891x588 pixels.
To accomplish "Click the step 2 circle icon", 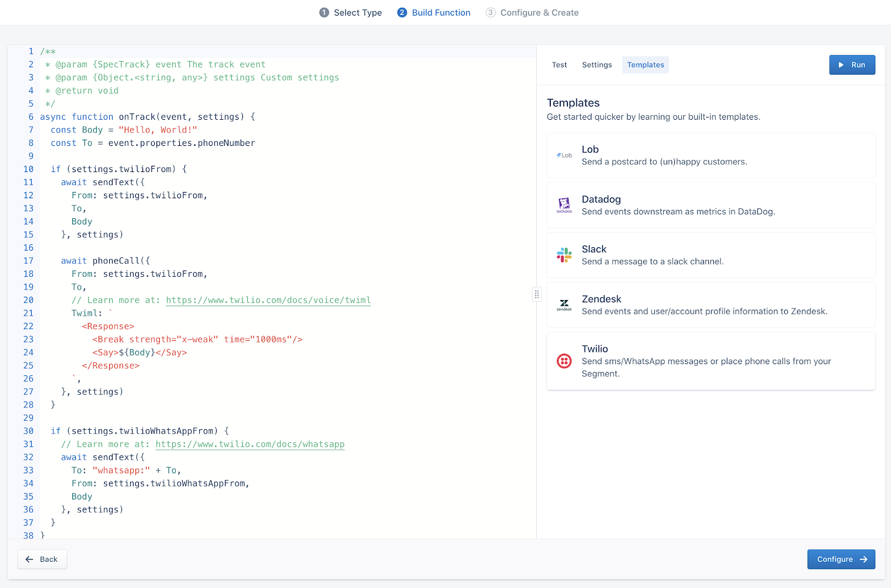I will [x=402, y=13].
